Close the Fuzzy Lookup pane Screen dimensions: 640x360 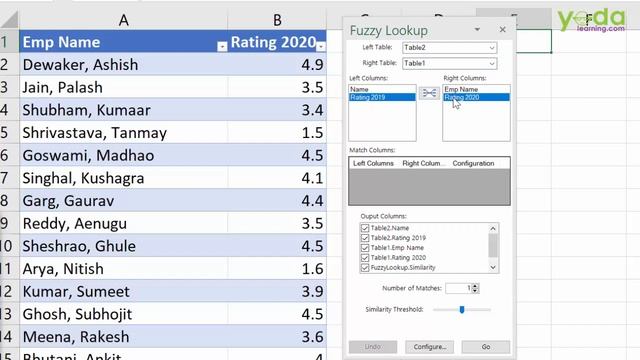pyautogui.click(x=502, y=29)
